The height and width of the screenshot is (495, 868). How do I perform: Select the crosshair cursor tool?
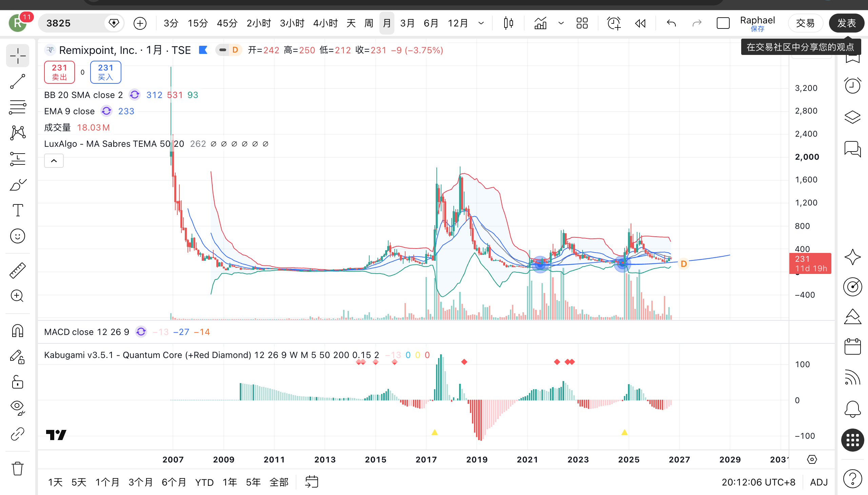point(18,55)
